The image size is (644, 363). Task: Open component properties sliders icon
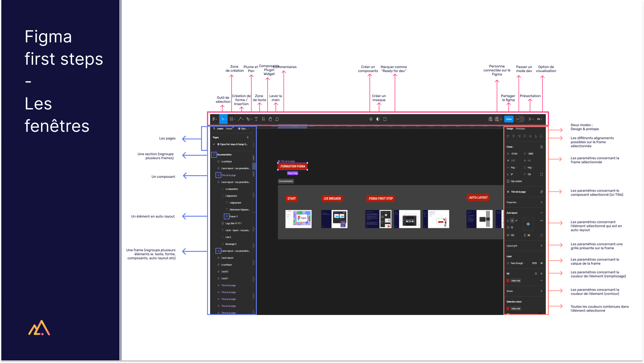(541, 192)
